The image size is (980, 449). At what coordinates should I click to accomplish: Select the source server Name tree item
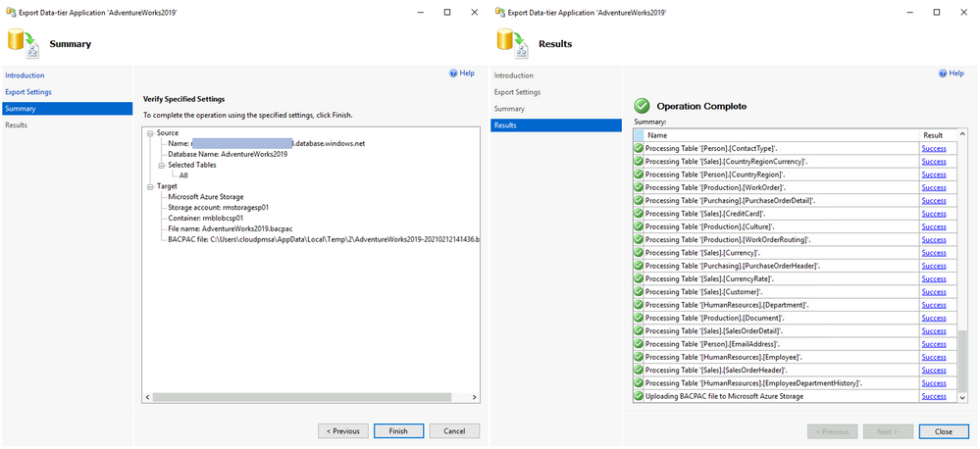[x=266, y=144]
